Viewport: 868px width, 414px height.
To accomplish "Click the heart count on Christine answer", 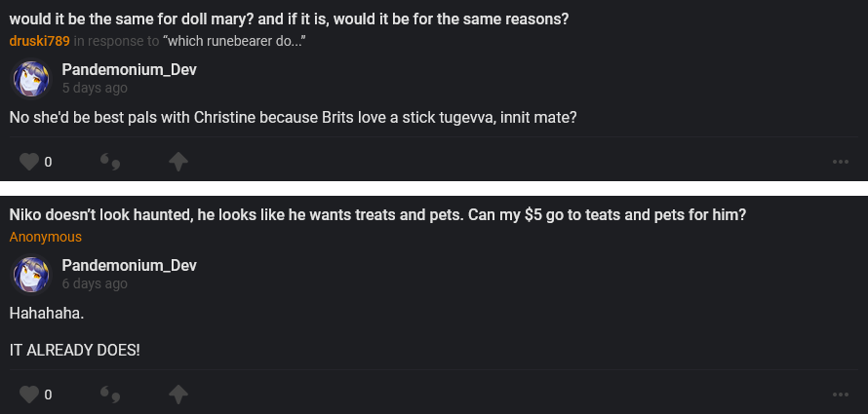I will pos(48,162).
